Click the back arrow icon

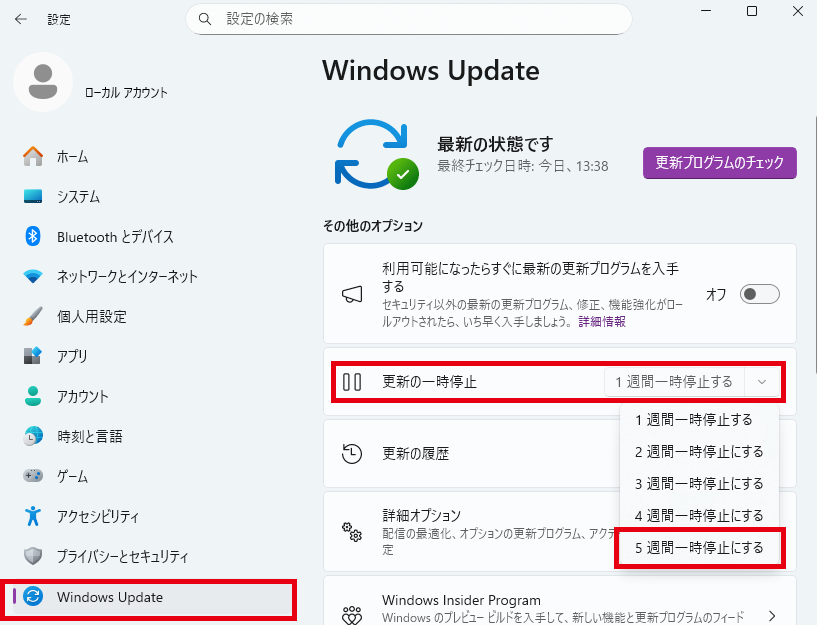tap(21, 19)
